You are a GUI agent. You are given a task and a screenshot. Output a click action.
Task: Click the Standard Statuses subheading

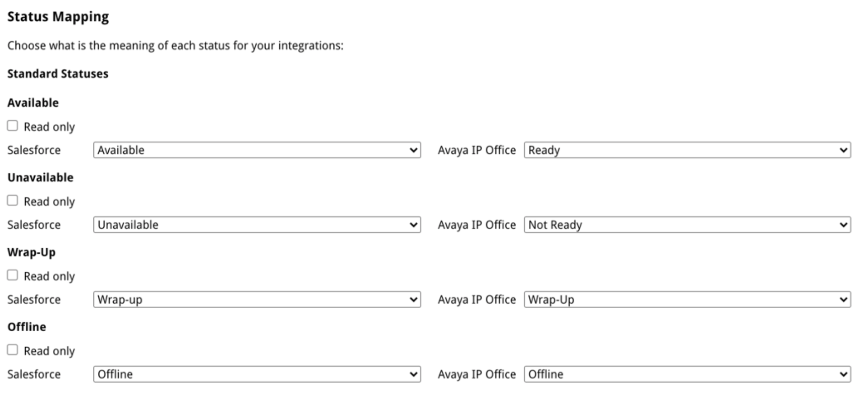click(x=58, y=74)
